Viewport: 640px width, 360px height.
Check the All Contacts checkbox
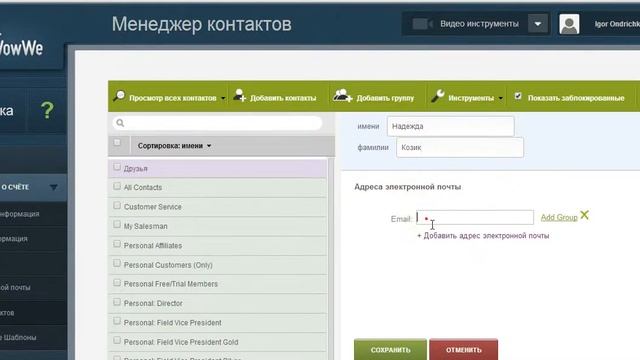coord(117,186)
